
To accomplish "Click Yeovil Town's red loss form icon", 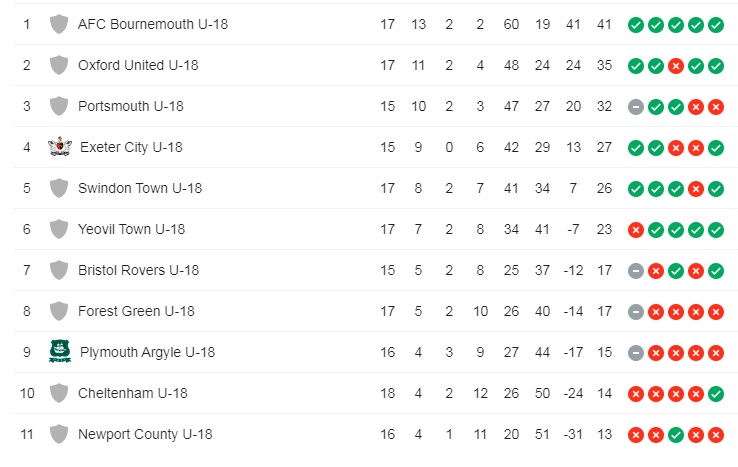I will (635, 230).
